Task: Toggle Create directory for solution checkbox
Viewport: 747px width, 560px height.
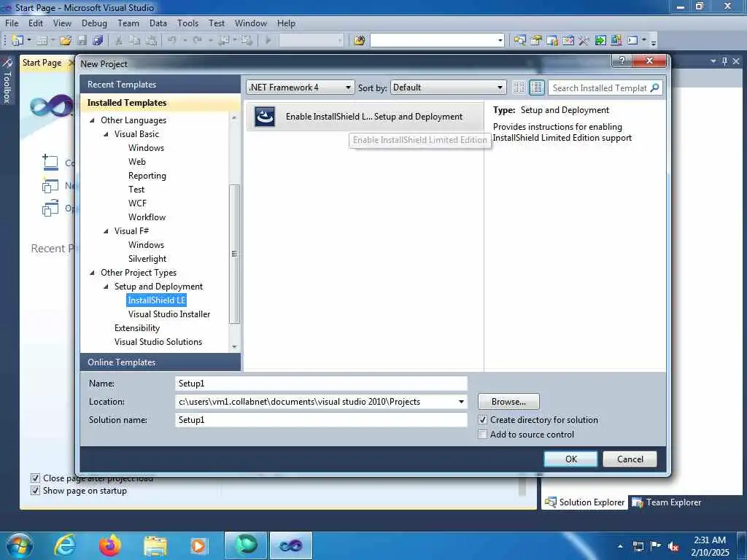Action: tap(483, 420)
